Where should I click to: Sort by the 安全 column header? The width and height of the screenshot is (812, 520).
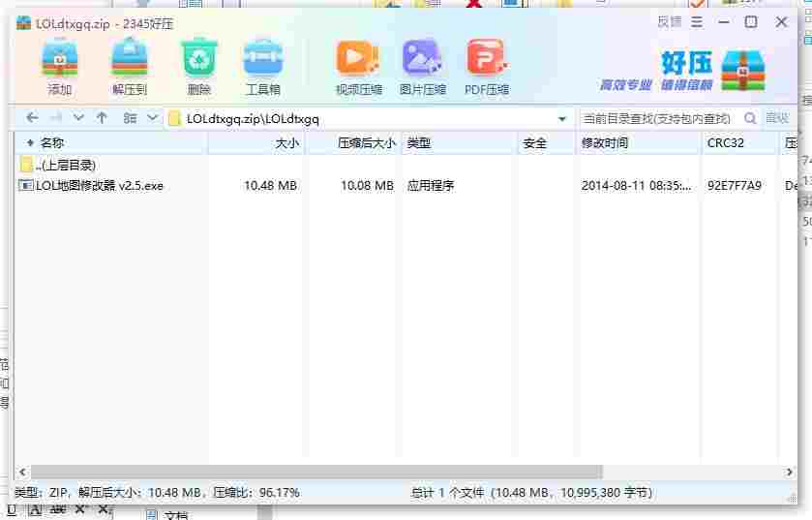pos(547,143)
